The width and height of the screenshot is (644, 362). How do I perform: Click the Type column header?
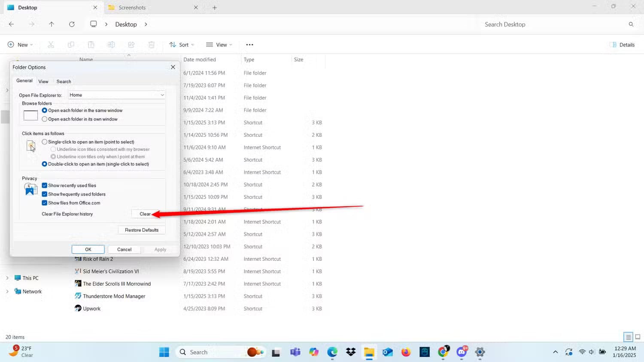click(249, 60)
